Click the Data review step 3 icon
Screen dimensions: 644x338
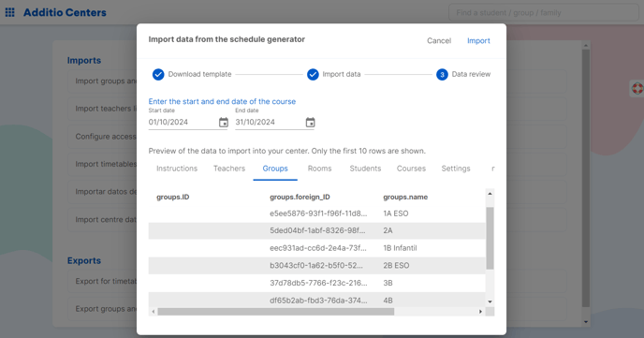coord(442,74)
